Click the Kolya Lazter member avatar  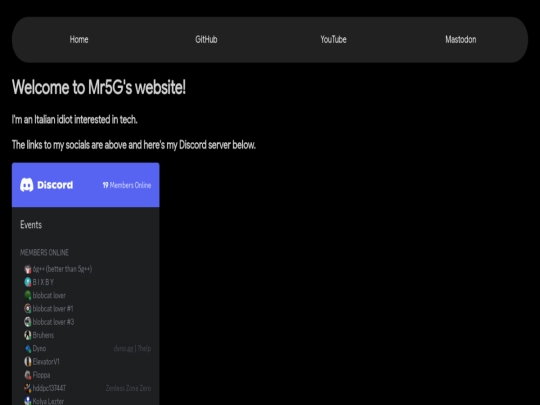coord(28,401)
